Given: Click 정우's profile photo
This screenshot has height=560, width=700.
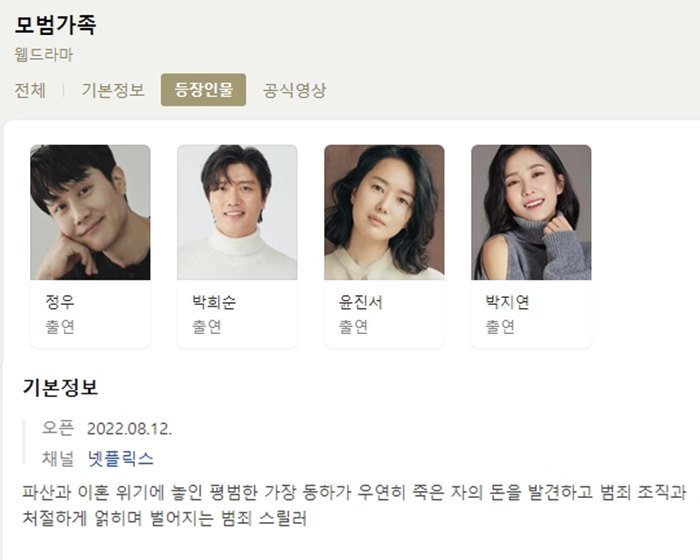Looking at the screenshot, I should (90, 212).
